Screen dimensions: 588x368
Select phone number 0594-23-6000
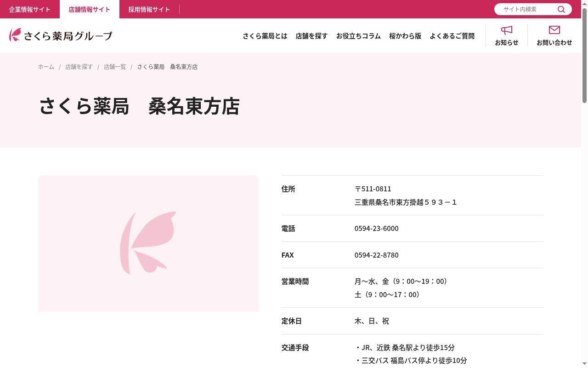point(377,229)
